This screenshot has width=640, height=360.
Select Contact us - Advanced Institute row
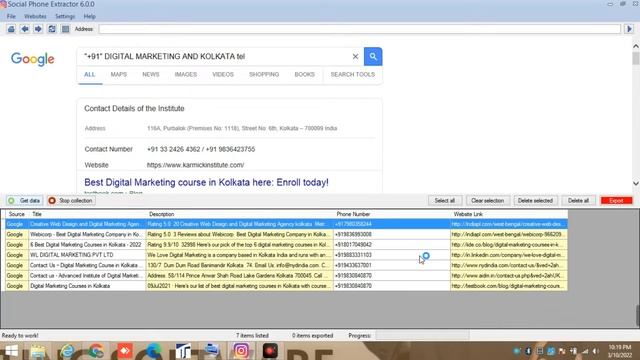pos(287,276)
